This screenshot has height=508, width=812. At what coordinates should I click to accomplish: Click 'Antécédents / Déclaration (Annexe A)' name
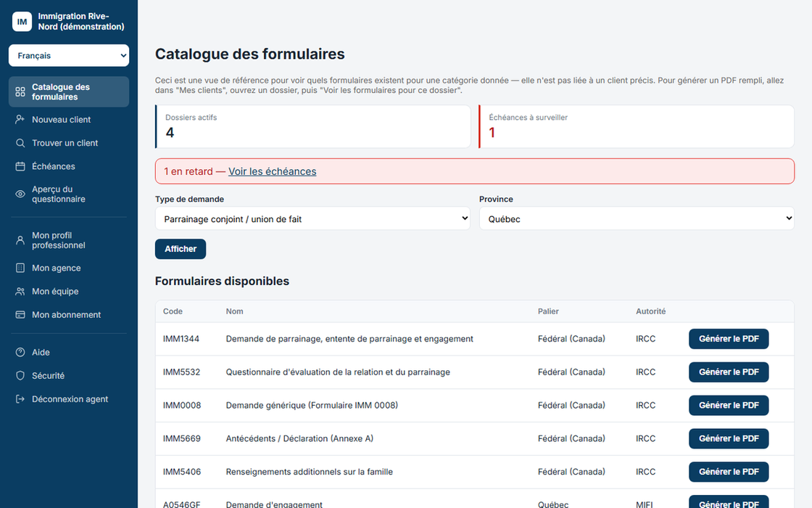(x=299, y=438)
